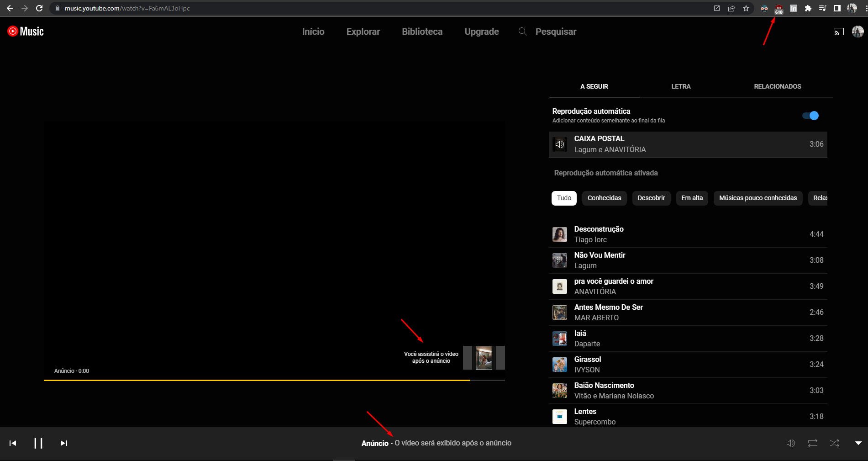
Task: Open the Explorar menu item
Action: point(363,32)
